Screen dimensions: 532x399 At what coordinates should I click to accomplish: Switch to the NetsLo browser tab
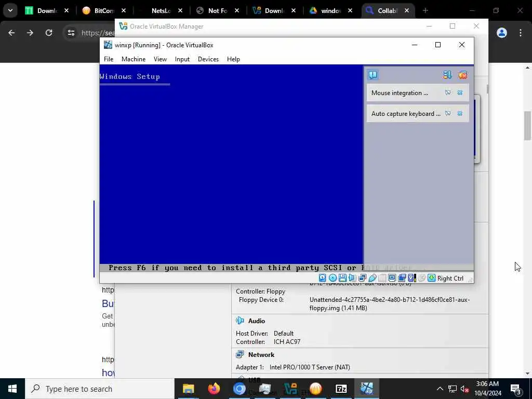pos(161,10)
